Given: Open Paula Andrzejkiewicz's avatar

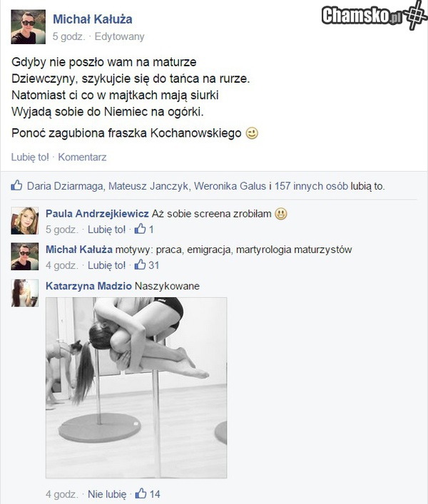Looking at the screenshot, I should (x=25, y=221).
